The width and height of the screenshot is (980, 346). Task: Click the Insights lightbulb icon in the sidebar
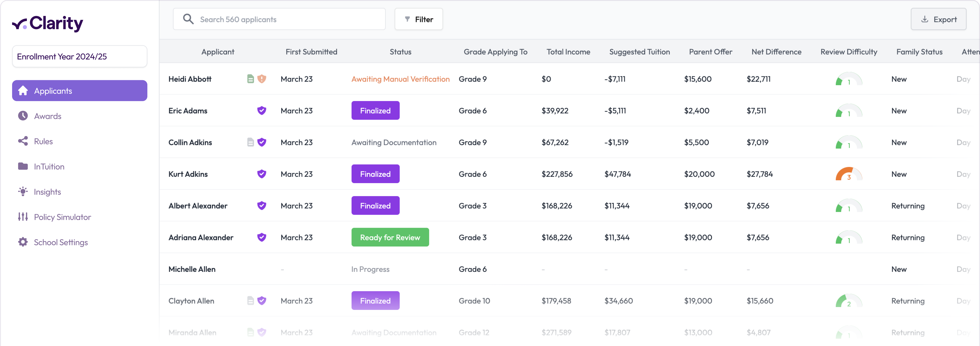tap(23, 191)
